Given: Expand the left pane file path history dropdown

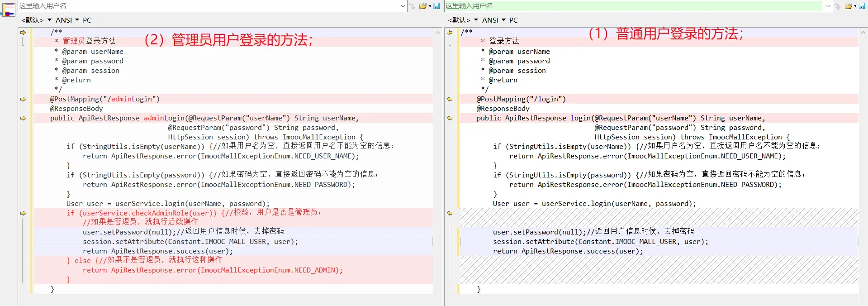Looking at the screenshot, I should [403, 6].
